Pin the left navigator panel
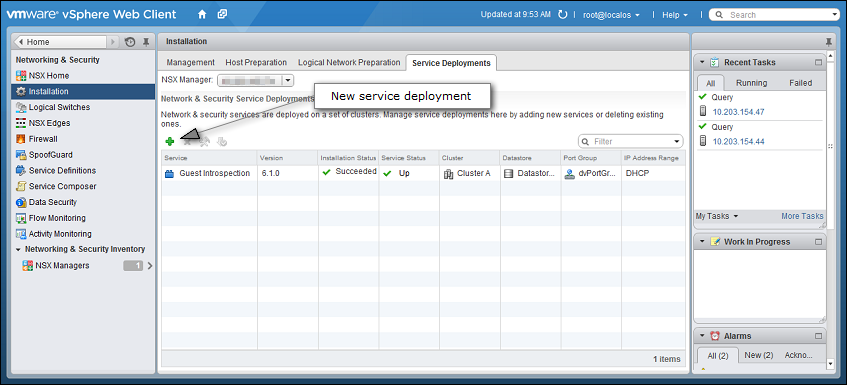This screenshot has width=847, height=385. [146, 42]
